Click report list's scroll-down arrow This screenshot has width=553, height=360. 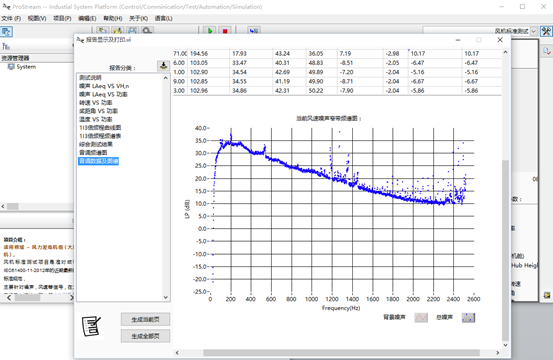[166, 297]
